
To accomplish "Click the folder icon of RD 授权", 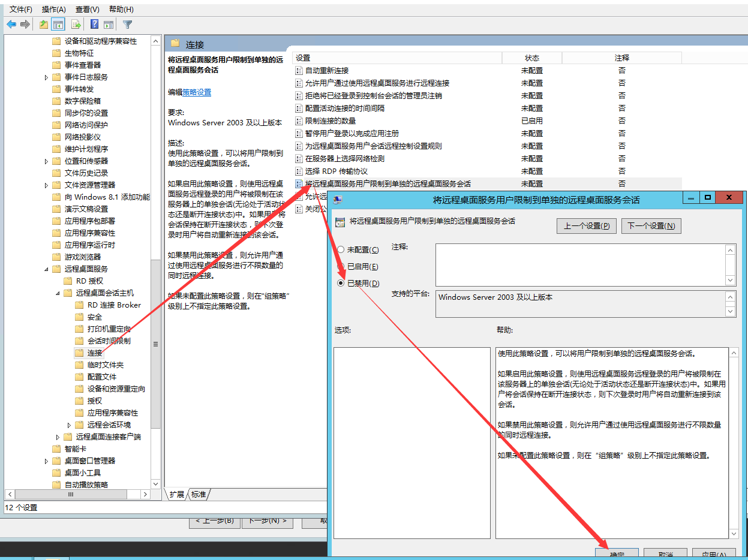I will tap(68, 281).
